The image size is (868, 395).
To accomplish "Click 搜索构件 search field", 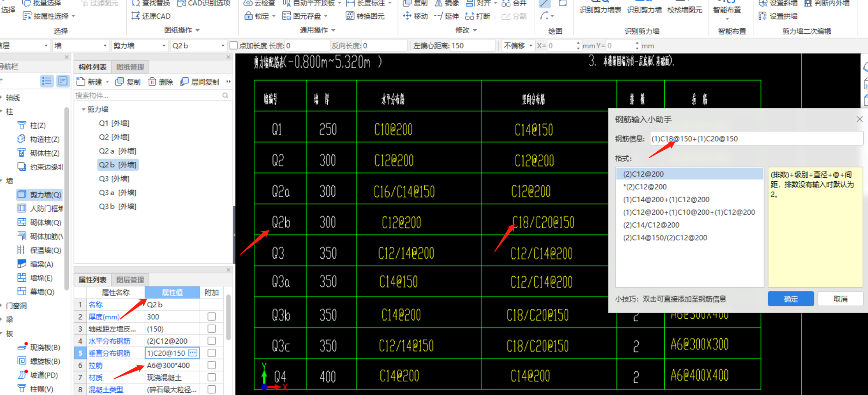I will point(148,95).
